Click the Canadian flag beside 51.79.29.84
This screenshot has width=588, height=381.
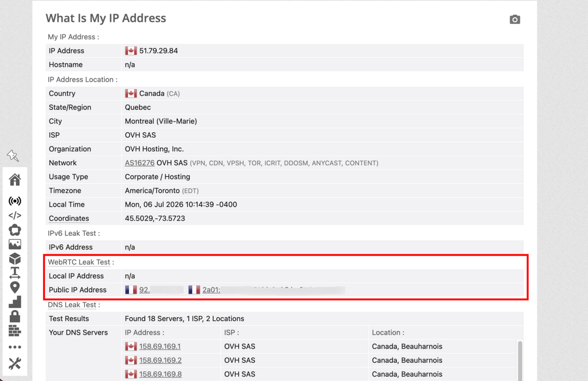coord(131,51)
